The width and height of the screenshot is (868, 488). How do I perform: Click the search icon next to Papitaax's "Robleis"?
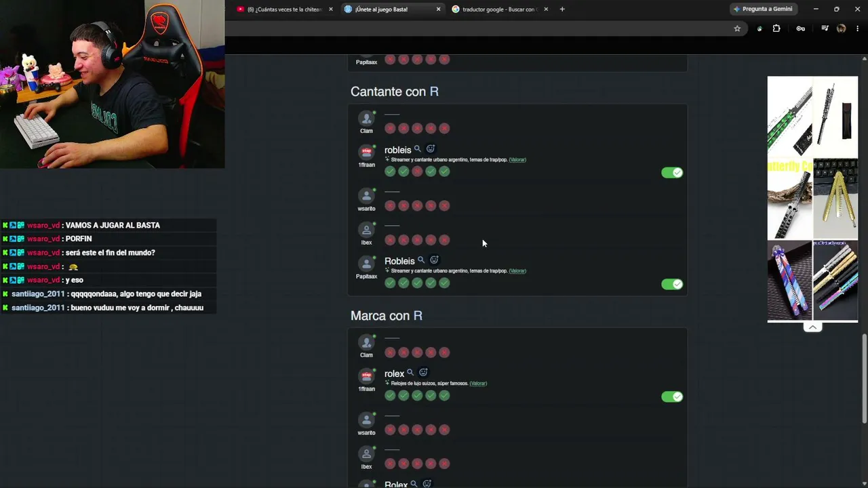(421, 260)
